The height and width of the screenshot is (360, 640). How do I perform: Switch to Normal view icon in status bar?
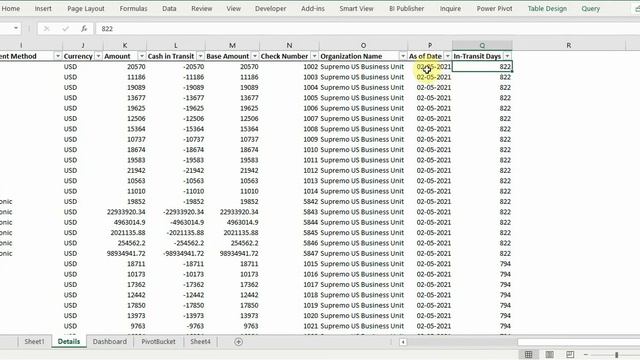tap(529, 354)
